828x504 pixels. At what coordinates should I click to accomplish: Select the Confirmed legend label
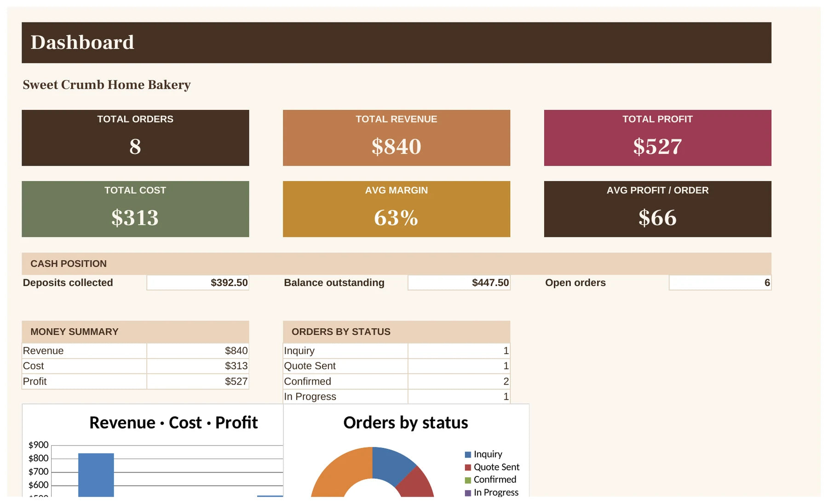click(495, 480)
